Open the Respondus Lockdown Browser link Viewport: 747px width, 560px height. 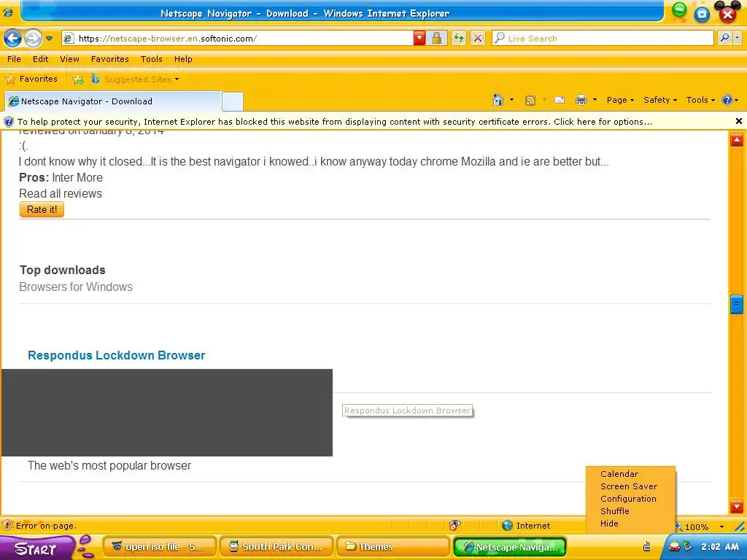click(x=116, y=355)
